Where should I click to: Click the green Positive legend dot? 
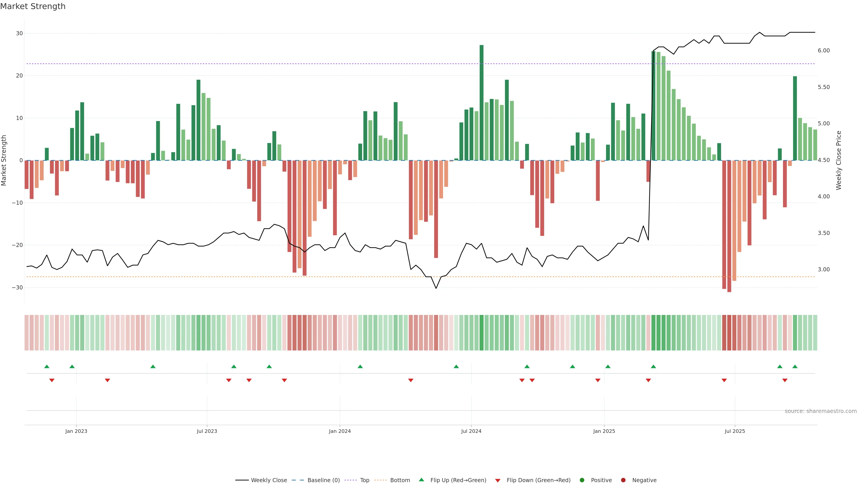pyautogui.click(x=582, y=480)
